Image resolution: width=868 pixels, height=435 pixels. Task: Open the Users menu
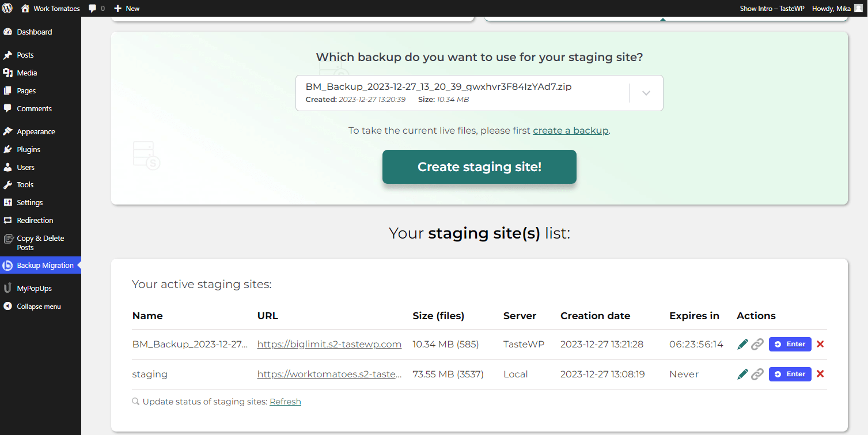tap(40, 168)
